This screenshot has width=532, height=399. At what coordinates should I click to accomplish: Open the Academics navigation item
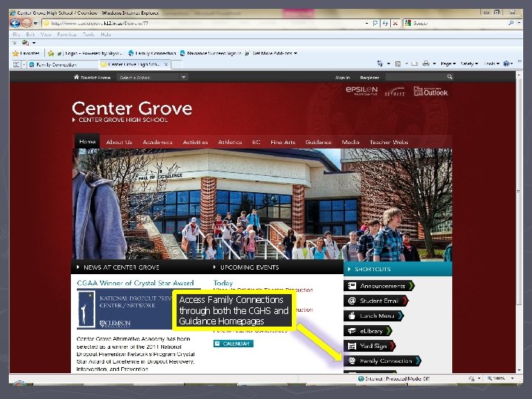pyautogui.click(x=157, y=142)
